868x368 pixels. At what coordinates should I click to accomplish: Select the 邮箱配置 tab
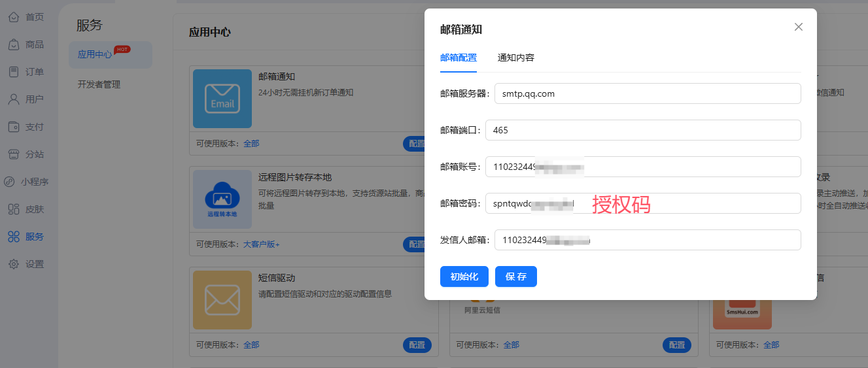[x=458, y=58]
